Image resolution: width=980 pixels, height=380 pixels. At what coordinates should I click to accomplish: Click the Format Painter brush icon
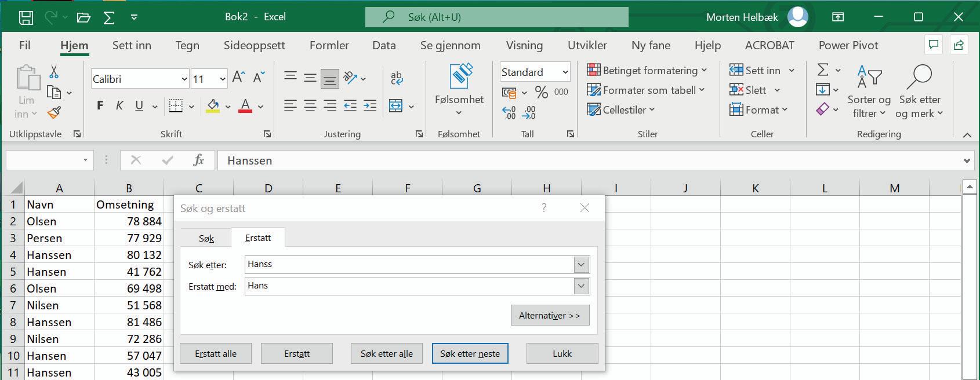(x=54, y=112)
